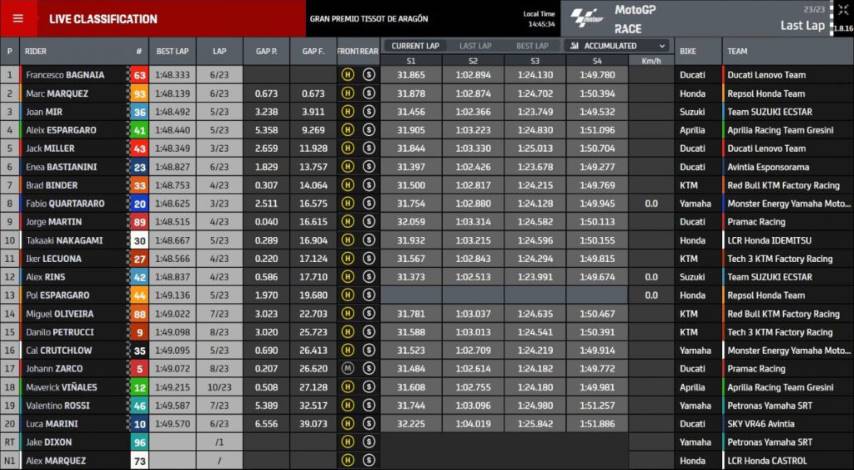Click the LAP column header

coord(219,51)
